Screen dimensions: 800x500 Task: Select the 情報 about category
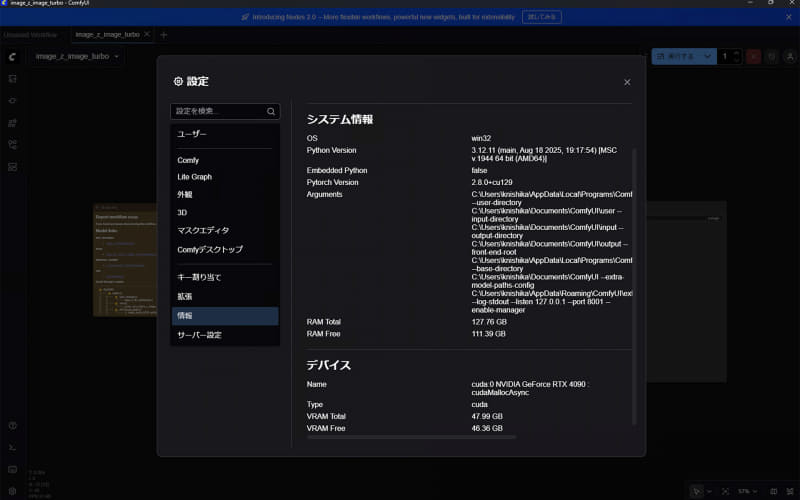225,316
